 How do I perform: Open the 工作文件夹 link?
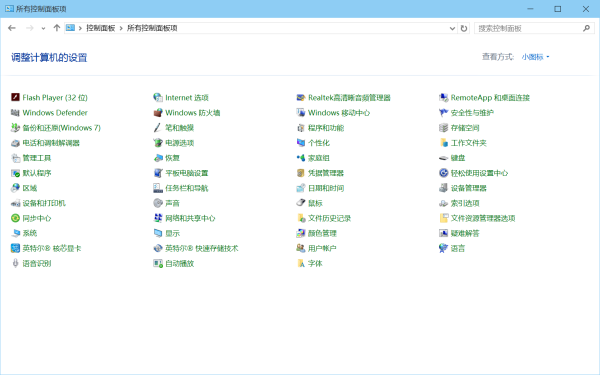pos(469,143)
